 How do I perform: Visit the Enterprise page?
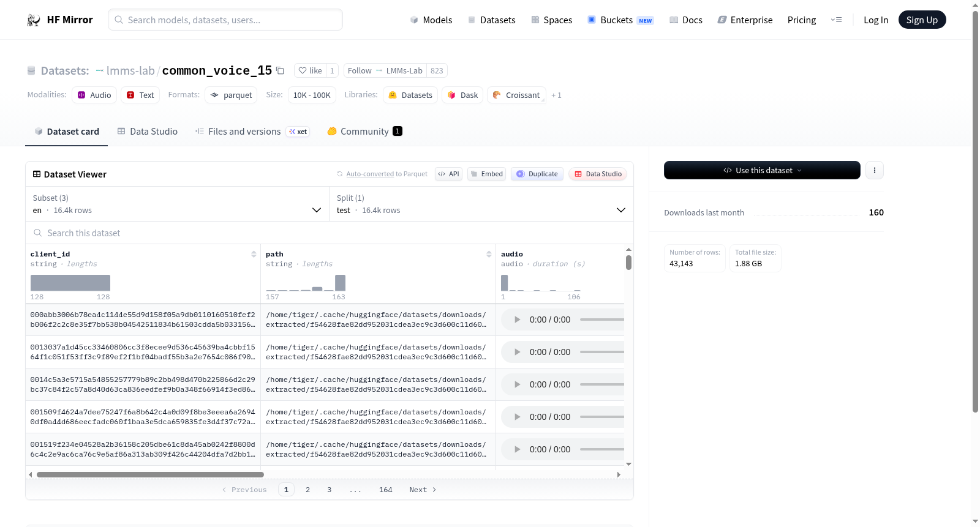coord(745,20)
